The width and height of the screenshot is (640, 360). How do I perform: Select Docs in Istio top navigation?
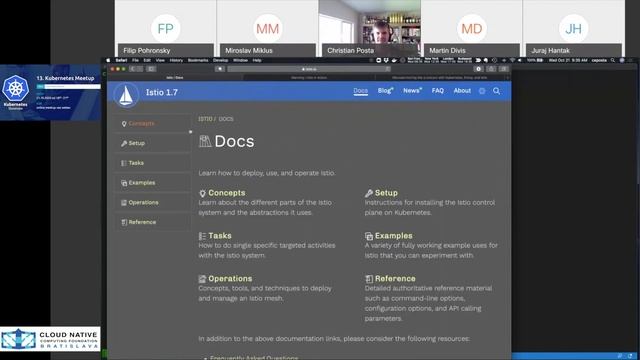coord(360,91)
